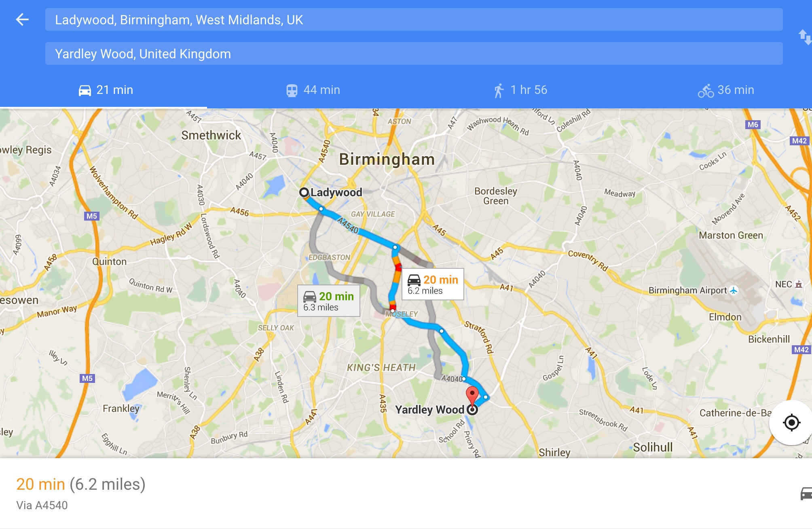Tap the my-location crosshair button

(x=791, y=423)
